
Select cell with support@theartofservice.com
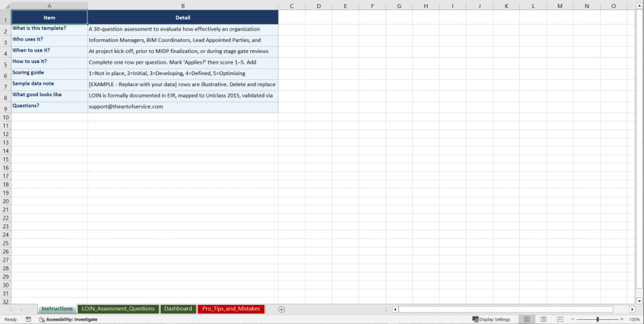click(x=182, y=106)
